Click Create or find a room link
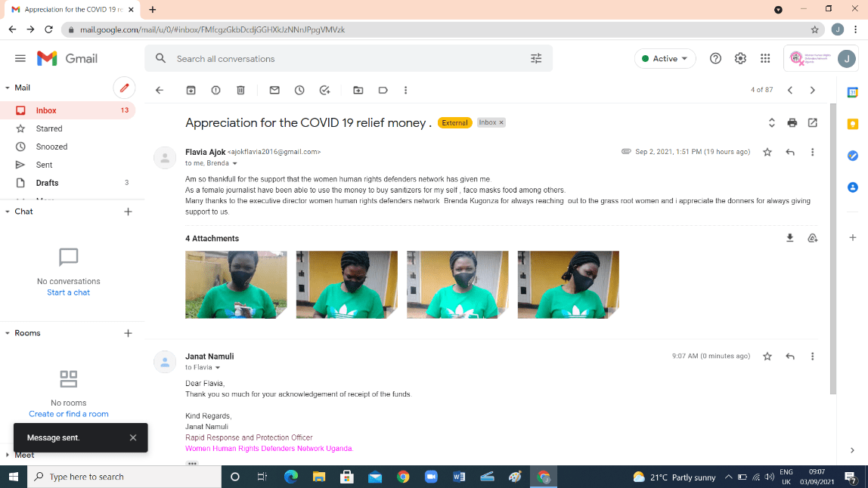 tap(69, 414)
